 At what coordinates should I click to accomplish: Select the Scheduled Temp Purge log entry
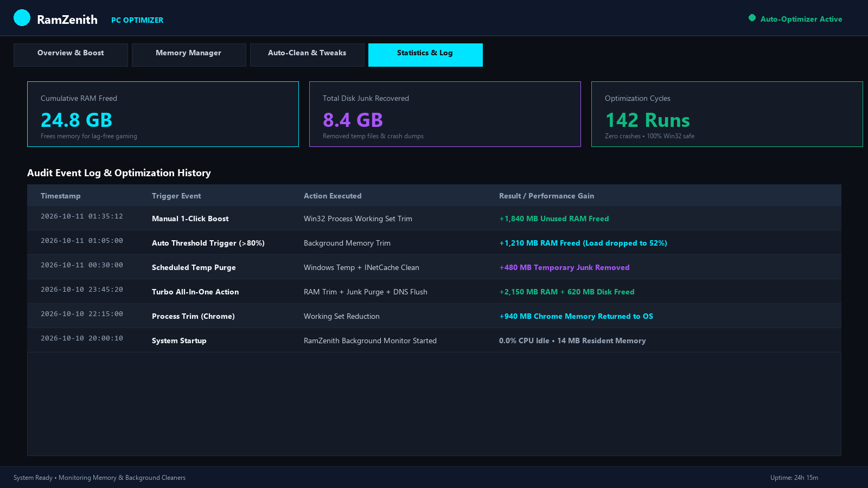434,267
